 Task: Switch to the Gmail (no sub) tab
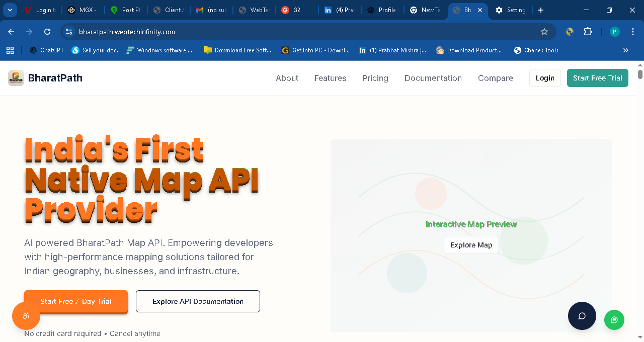click(211, 10)
